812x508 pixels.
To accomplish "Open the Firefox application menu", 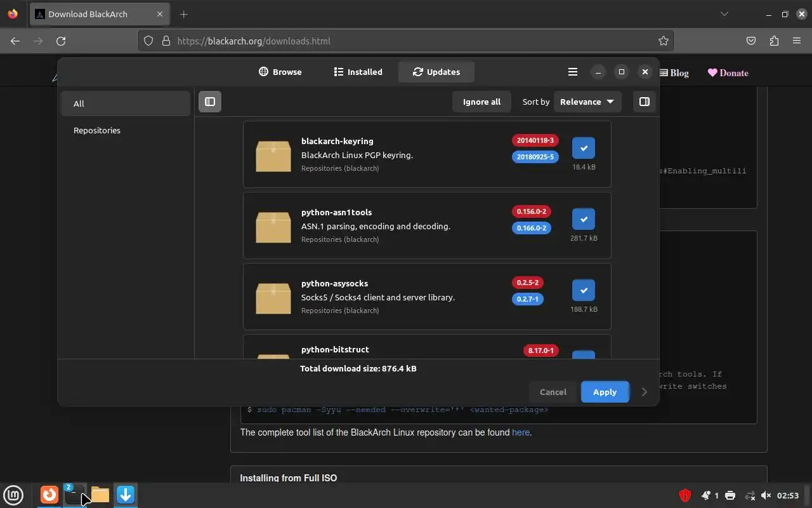I will (x=797, y=41).
